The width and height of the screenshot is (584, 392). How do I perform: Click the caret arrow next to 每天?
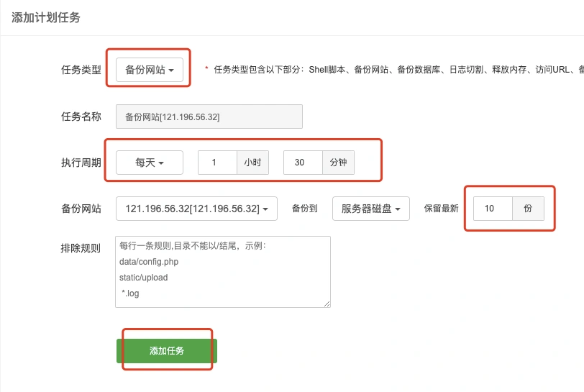click(x=161, y=163)
